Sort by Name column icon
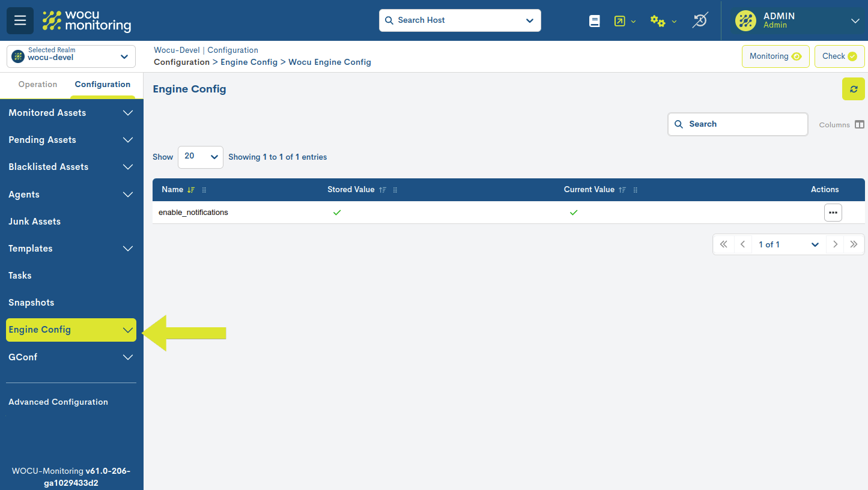The image size is (868, 490). 191,190
